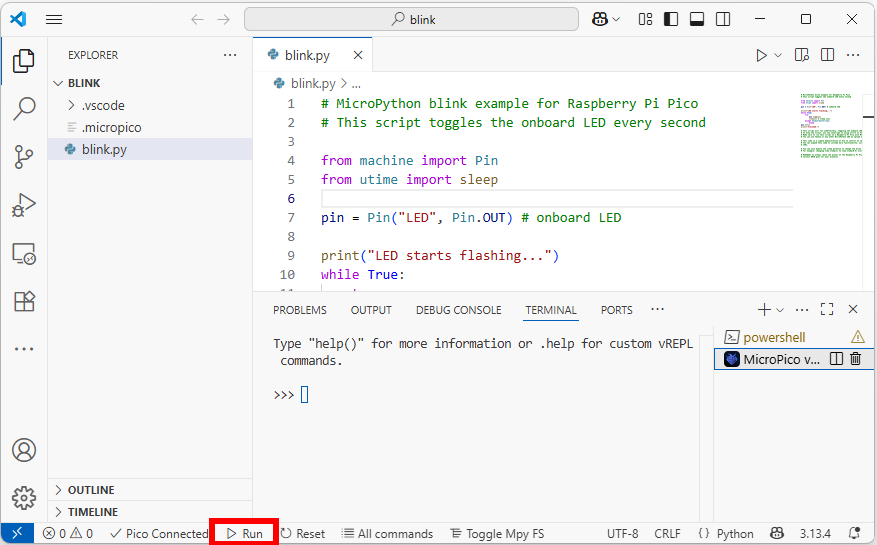
Task: Open MicroPico All commands list
Action: coord(388,534)
